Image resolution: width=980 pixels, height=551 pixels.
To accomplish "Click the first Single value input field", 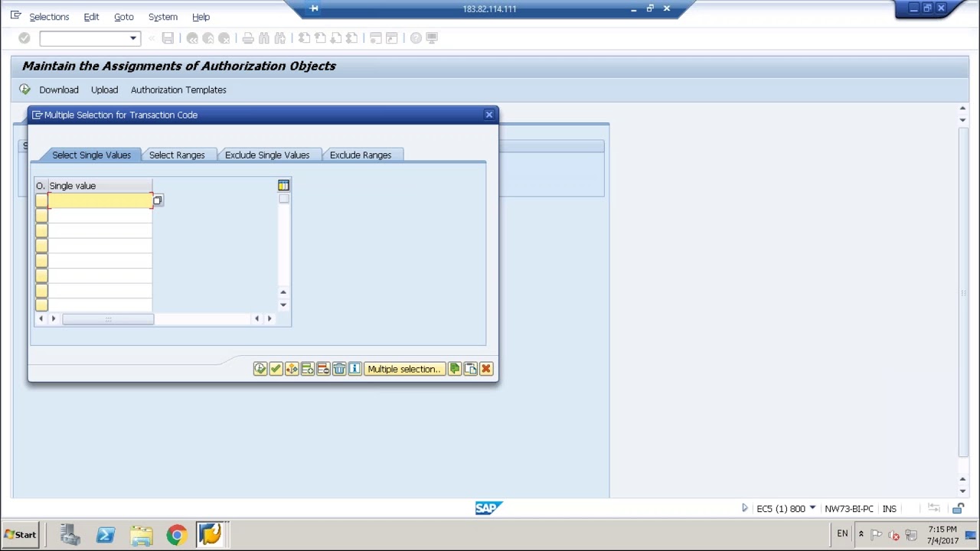I will 100,201.
